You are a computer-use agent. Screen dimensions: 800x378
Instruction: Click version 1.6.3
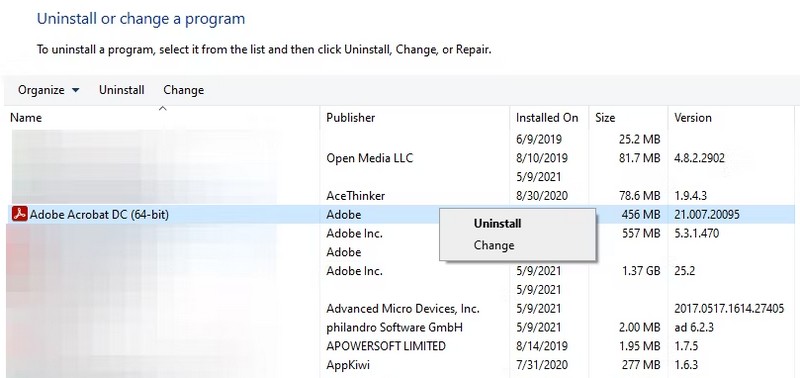[x=686, y=365]
